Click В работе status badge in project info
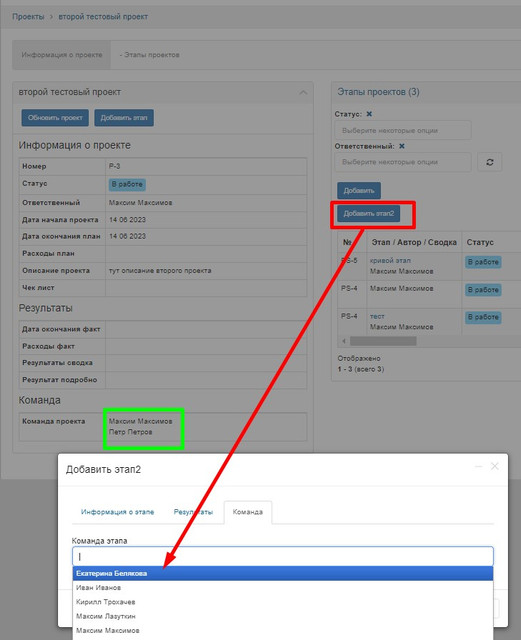The height and width of the screenshot is (640, 521). click(x=127, y=184)
